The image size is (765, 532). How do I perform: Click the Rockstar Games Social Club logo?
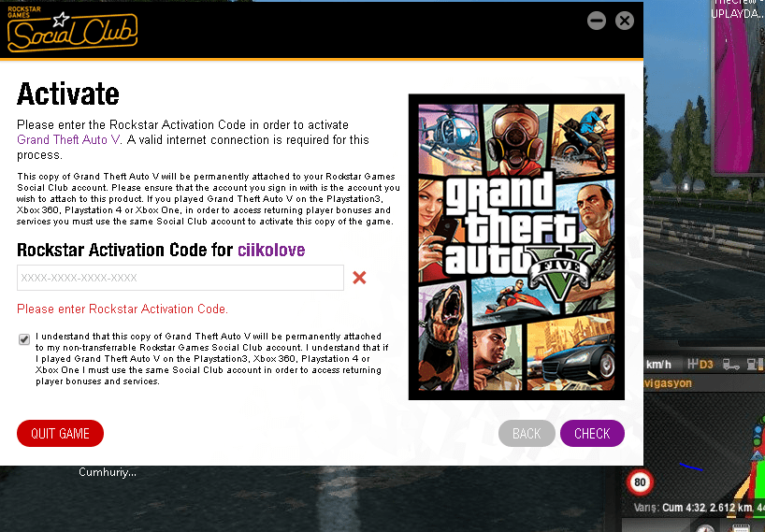[x=72, y=28]
